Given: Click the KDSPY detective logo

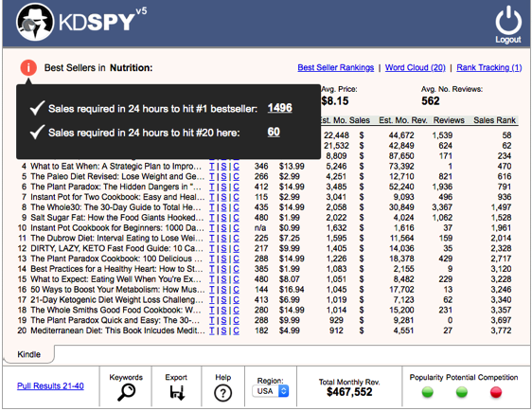Looking at the screenshot, I should (x=35, y=22).
